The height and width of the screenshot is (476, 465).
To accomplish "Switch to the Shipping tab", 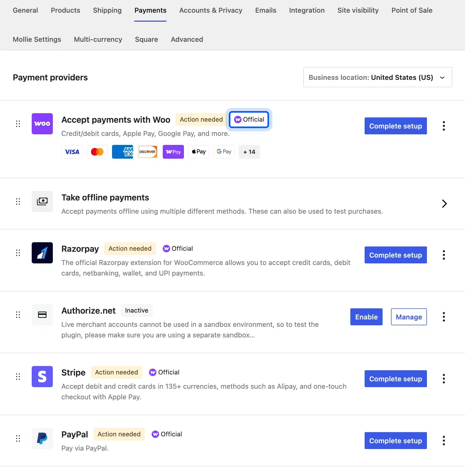I will (107, 10).
